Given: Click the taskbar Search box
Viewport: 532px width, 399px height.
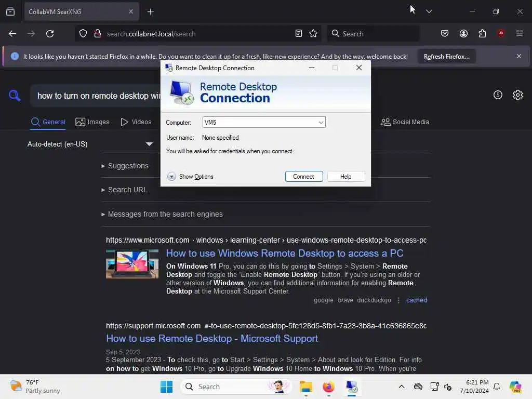Looking at the screenshot, I should [236, 387].
